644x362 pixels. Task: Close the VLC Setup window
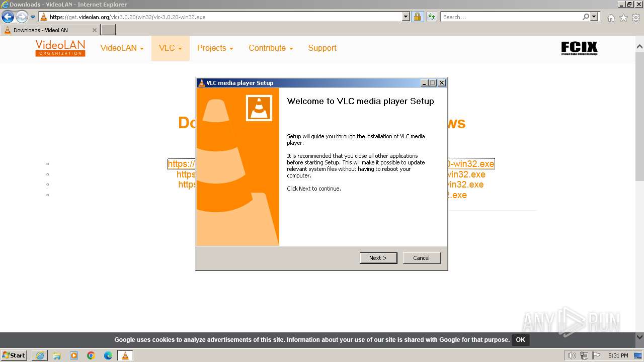pyautogui.click(x=441, y=83)
